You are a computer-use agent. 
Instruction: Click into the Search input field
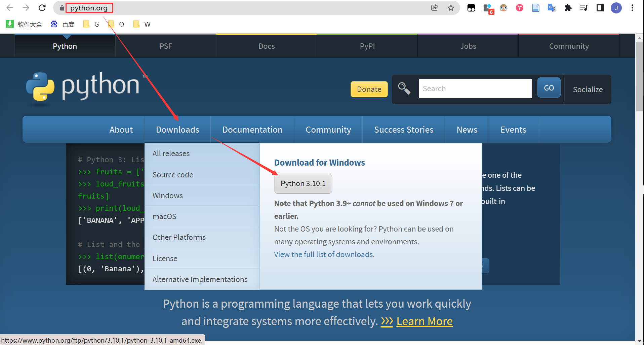[x=475, y=89]
